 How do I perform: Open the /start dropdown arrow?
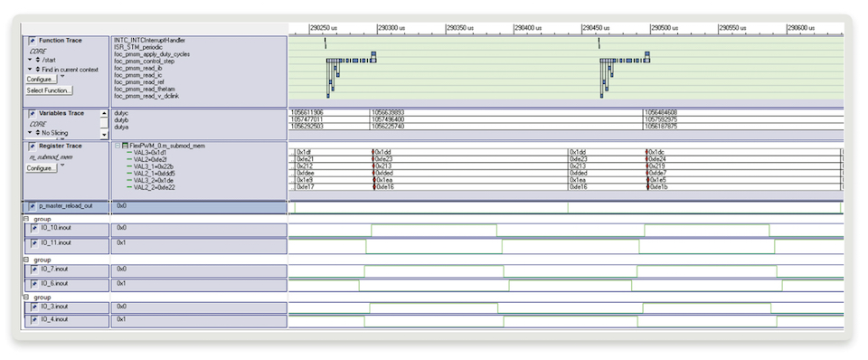coord(30,60)
